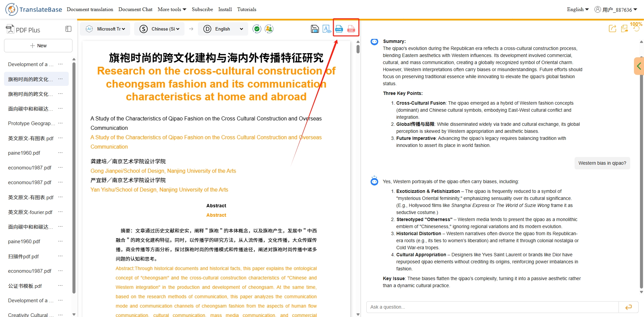Click the share icon in chat panel
The image size is (644, 317).
tap(612, 29)
